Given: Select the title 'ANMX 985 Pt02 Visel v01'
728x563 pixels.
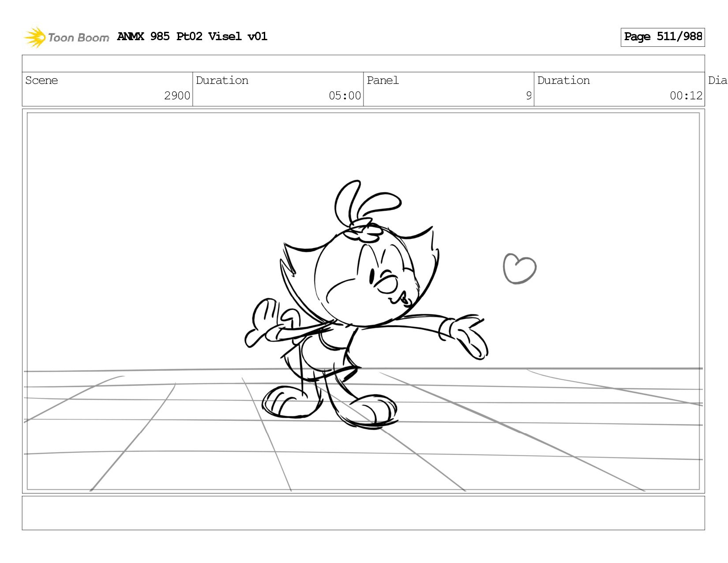Looking at the screenshot, I should click(x=192, y=36).
